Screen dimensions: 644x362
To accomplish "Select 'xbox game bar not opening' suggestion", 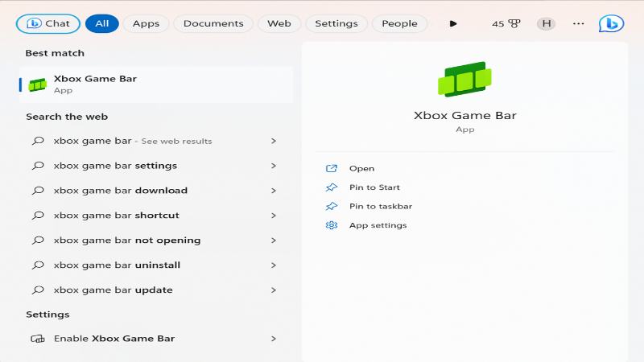I will tap(156, 240).
